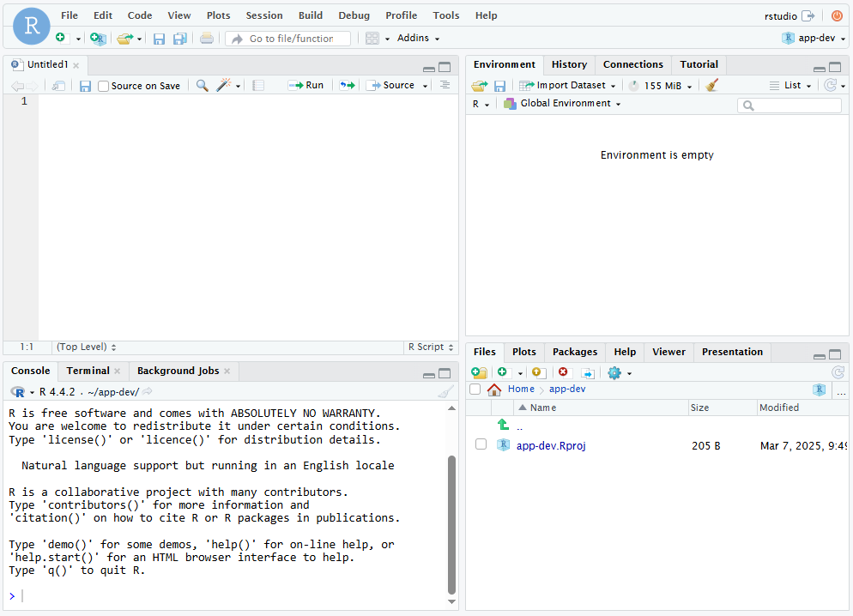Open the recent files dropdown arrow
This screenshot has width=853, height=616.
[x=140, y=39]
